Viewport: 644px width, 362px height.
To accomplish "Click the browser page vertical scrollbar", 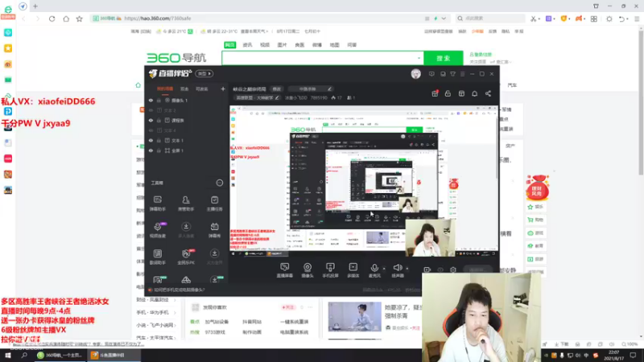I will (641, 103).
